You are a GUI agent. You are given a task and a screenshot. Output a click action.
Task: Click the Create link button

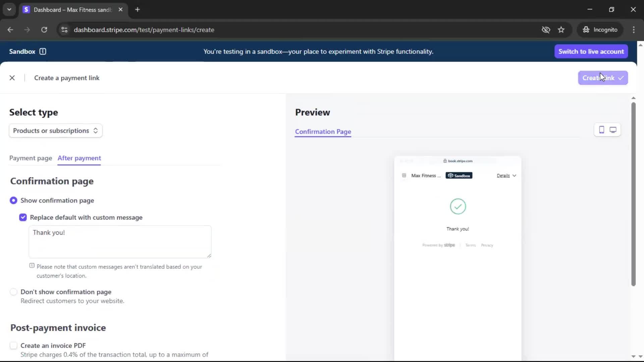pyautogui.click(x=602, y=78)
